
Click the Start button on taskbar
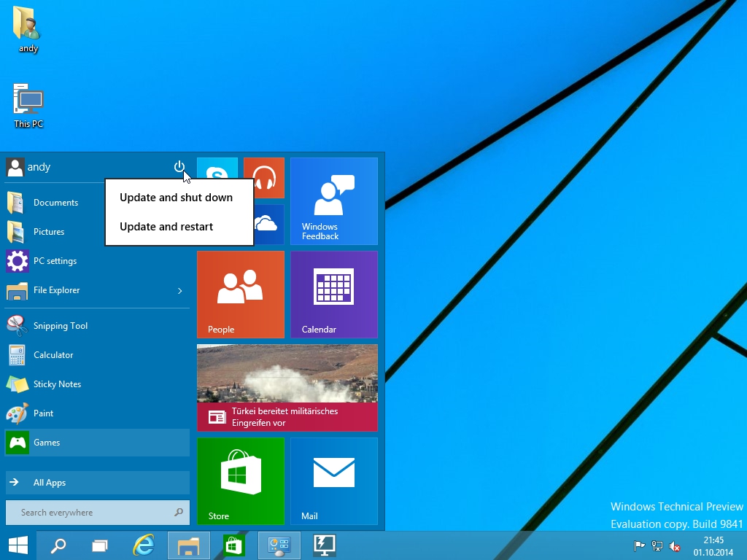tap(18, 545)
